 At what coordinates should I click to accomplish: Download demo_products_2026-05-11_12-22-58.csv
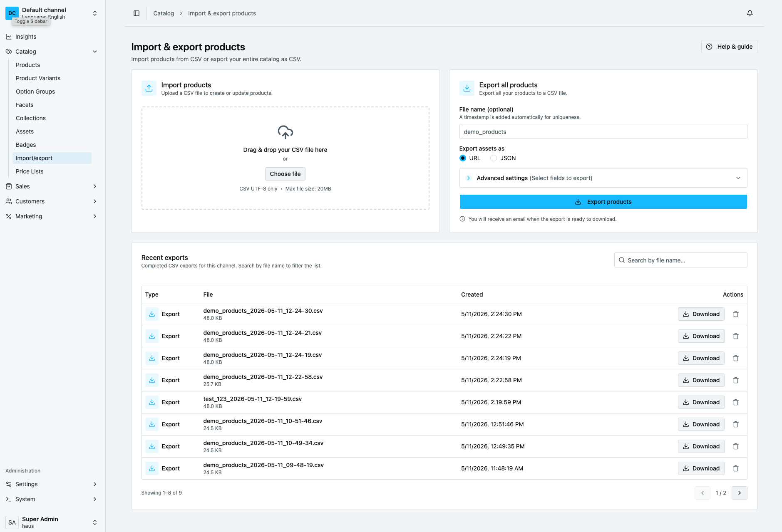pyautogui.click(x=701, y=380)
